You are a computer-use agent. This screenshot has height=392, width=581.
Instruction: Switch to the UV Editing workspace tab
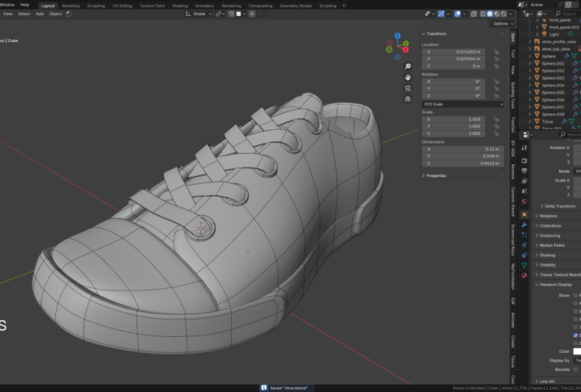pos(122,6)
